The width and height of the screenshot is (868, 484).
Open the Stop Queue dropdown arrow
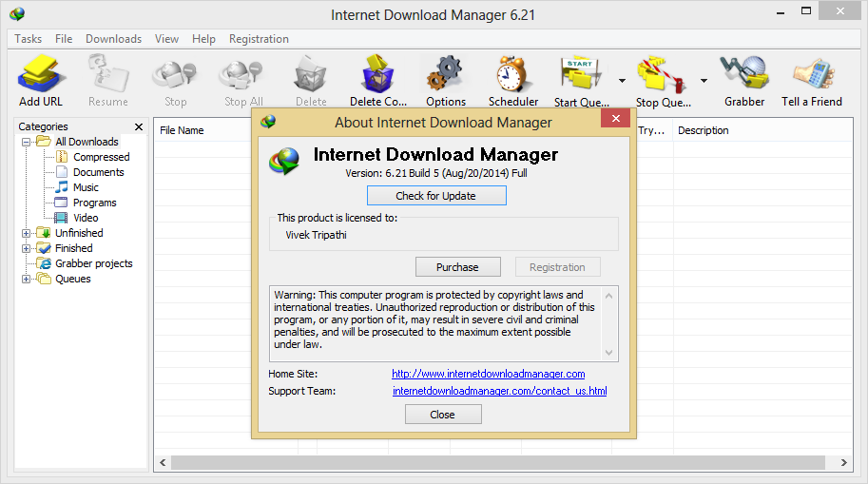click(x=704, y=81)
